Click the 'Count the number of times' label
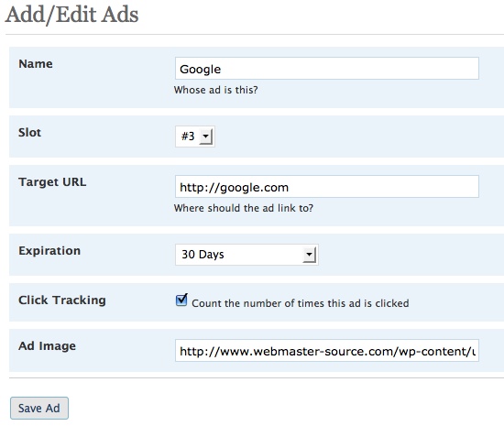The width and height of the screenshot is (504, 426). [x=301, y=303]
